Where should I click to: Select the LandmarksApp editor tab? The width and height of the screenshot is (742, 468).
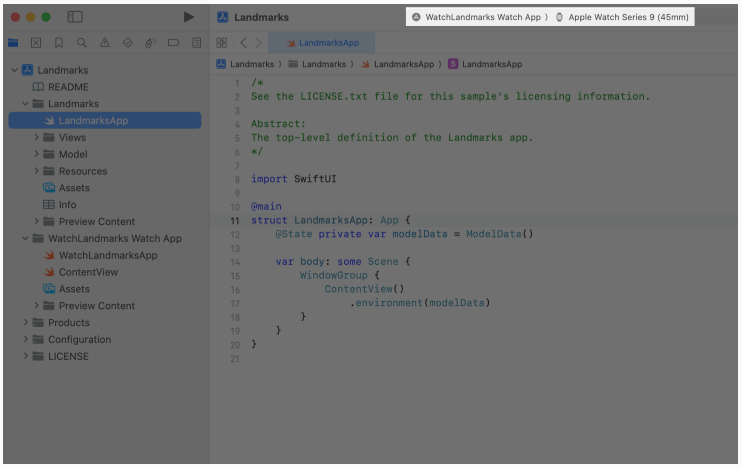(322, 43)
